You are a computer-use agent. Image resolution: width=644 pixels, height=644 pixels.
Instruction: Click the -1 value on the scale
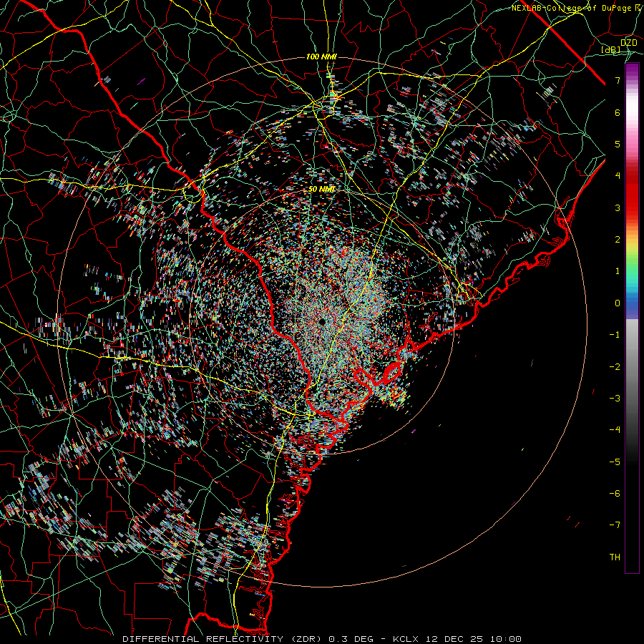point(615,335)
